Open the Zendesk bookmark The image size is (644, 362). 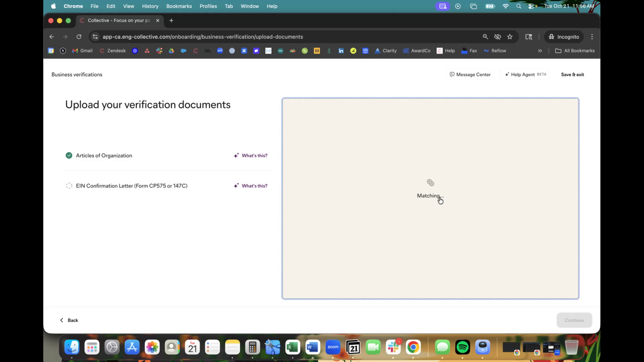point(113,51)
